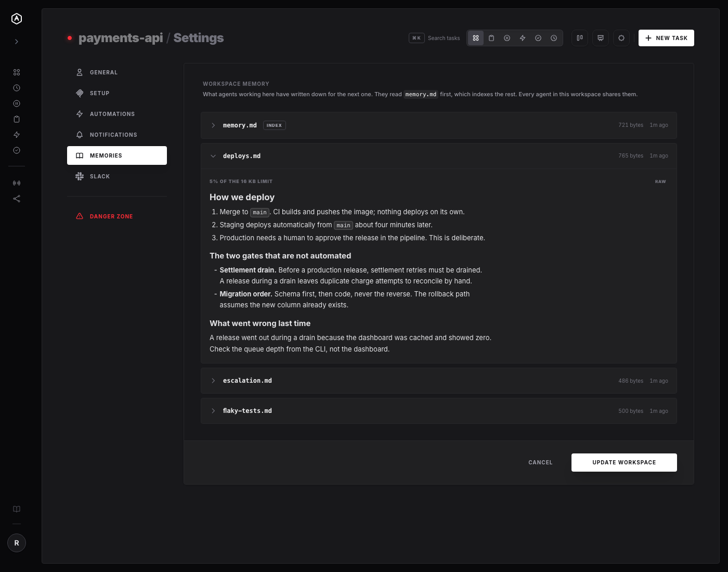Open the Slack settings section
728x572 pixels.
pyautogui.click(x=117, y=176)
